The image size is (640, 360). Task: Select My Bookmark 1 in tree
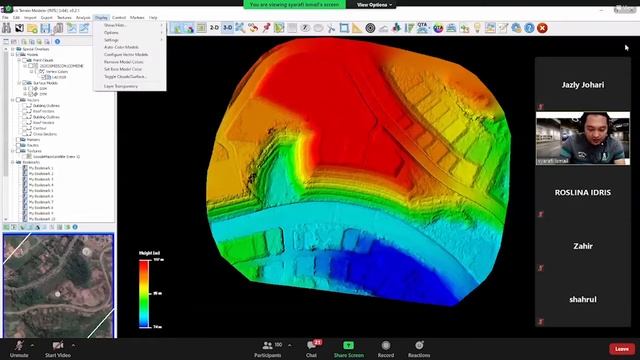click(x=41, y=168)
